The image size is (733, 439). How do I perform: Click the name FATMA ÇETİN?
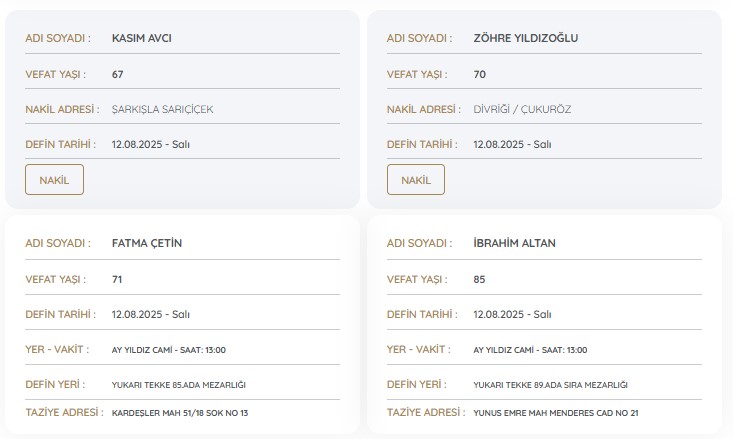(147, 243)
